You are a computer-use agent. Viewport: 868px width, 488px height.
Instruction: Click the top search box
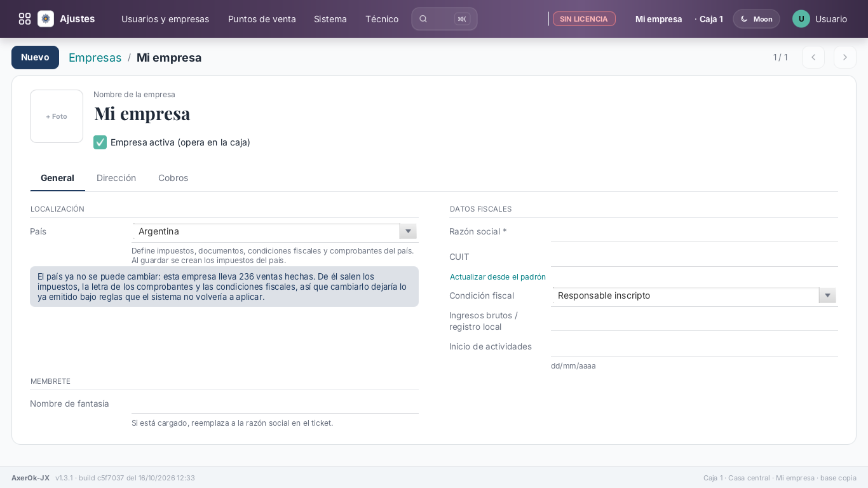(x=444, y=19)
